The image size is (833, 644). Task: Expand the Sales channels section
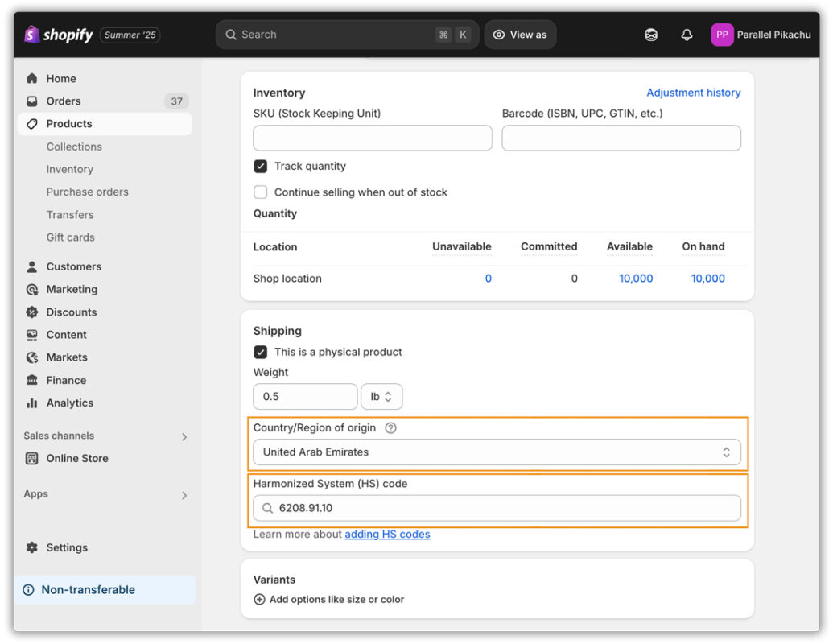tap(184, 437)
